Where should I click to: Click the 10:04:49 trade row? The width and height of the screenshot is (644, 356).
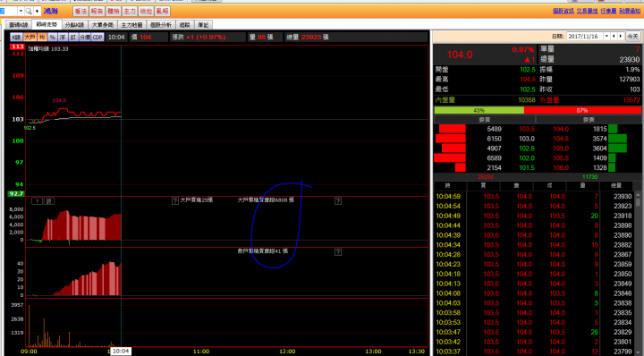[x=534, y=216]
